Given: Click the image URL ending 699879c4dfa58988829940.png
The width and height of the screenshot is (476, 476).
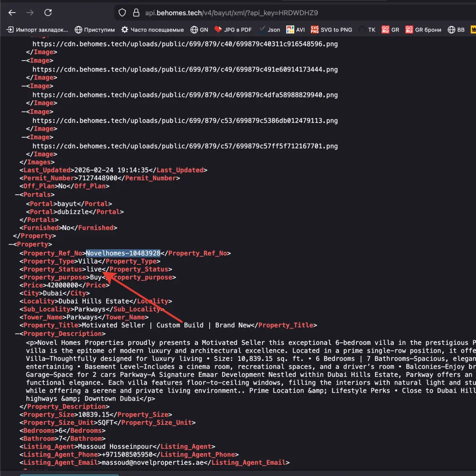Looking at the screenshot, I should pyautogui.click(x=185, y=95).
